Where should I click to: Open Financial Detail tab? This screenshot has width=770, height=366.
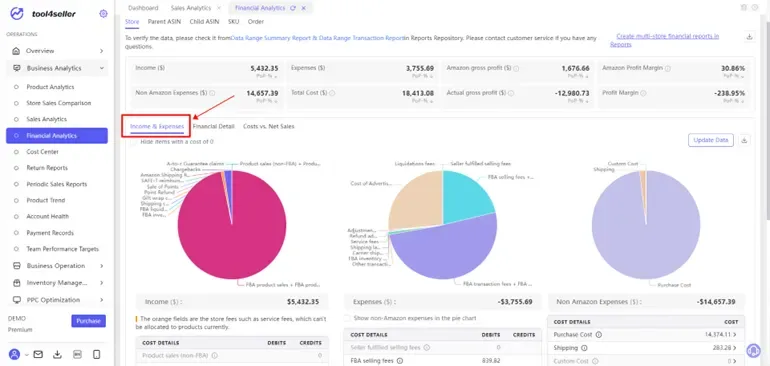click(x=214, y=126)
